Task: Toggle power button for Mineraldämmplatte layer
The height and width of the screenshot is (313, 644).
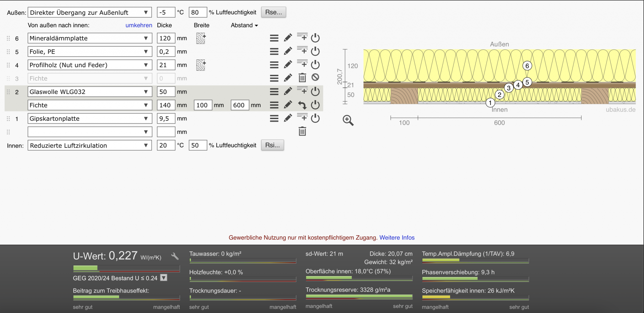Action: (315, 38)
